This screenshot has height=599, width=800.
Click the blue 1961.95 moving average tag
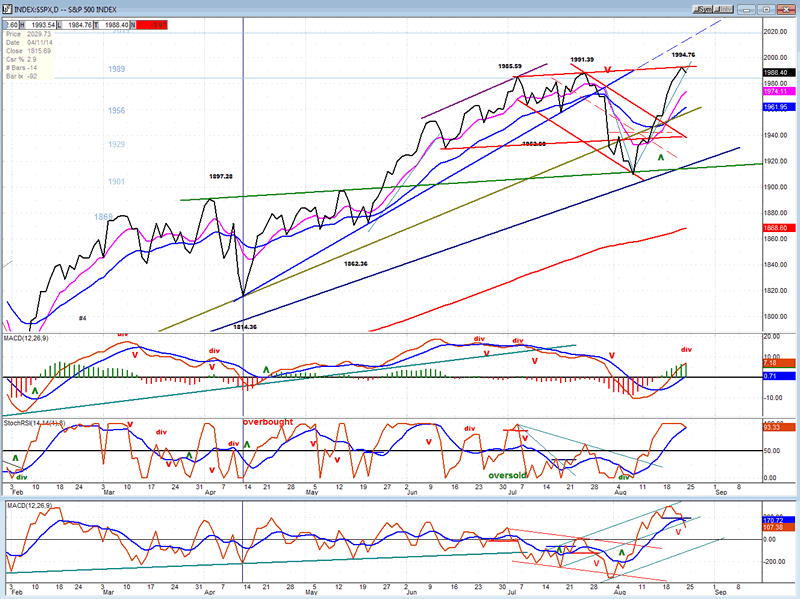tap(779, 107)
